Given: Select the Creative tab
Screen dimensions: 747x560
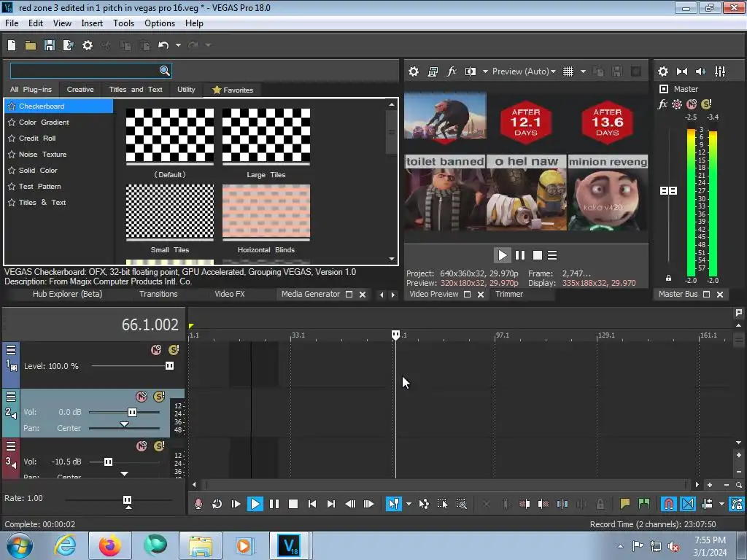Looking at the screenshot, I should tap(80, 90).
